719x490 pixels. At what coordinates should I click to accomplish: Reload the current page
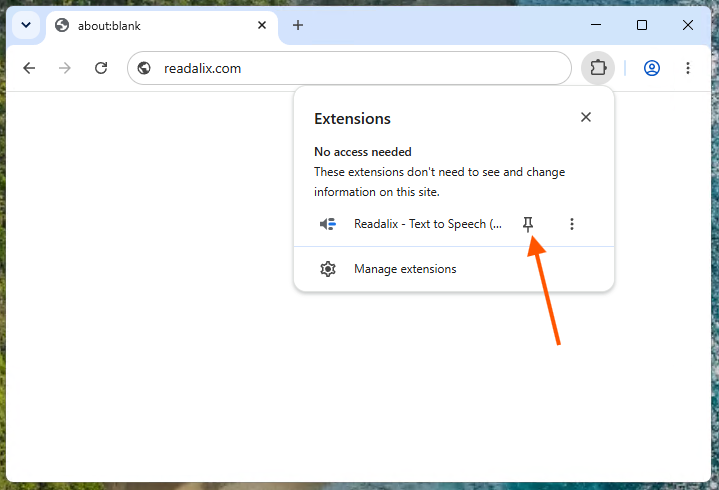point(101,68)
